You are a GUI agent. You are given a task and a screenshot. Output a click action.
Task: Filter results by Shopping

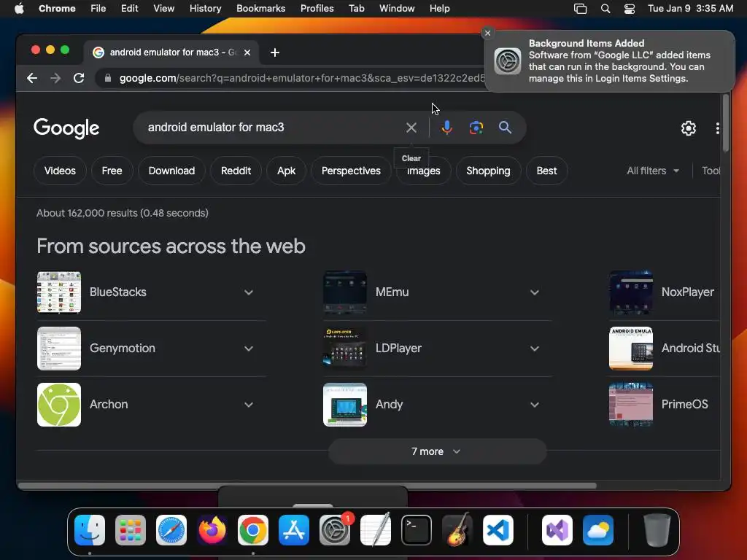488,171
